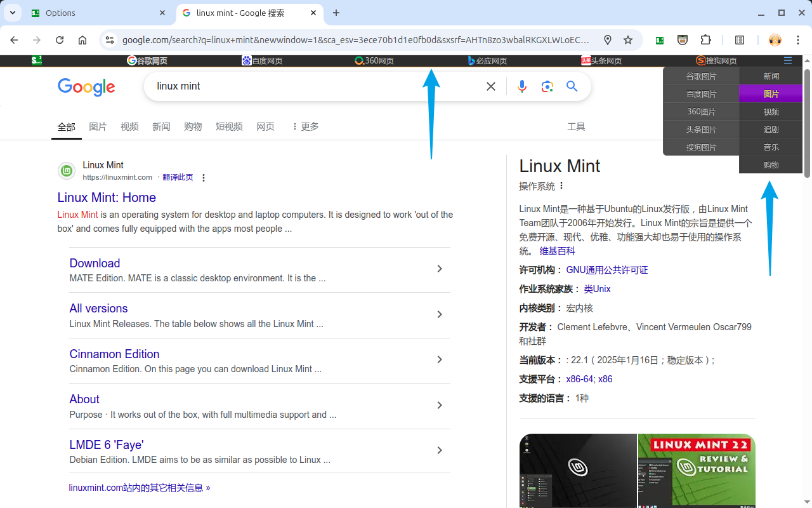
Task: Open the Chrome three-dot menu
Action: pos(798,40)
